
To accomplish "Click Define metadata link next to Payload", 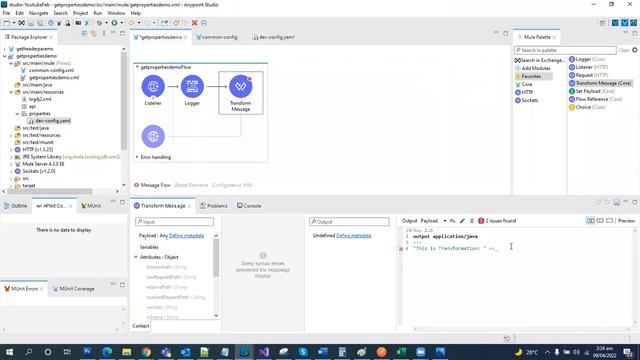I will [x=187, y=236].
